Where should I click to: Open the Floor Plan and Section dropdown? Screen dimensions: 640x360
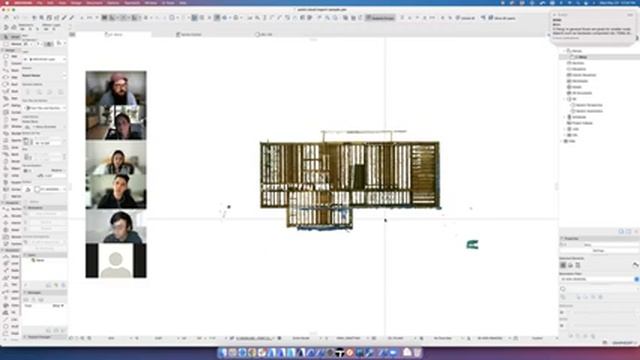click(44, 108)
